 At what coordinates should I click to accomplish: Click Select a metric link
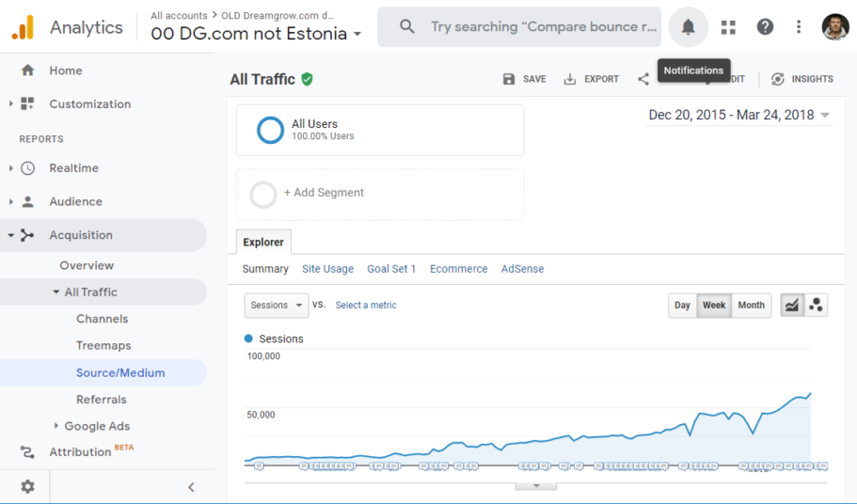[x=366, y=305]
